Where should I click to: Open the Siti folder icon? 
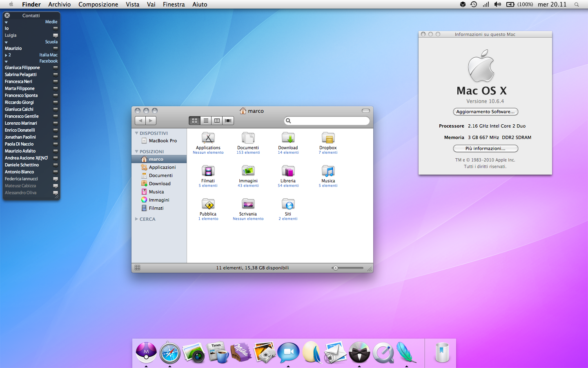click(x=288, y=204)
